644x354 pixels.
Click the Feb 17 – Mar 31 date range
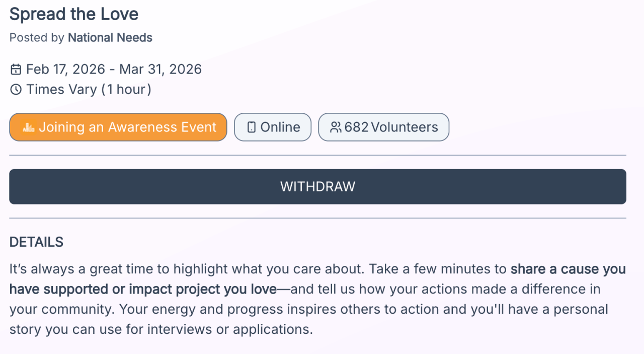114,69
